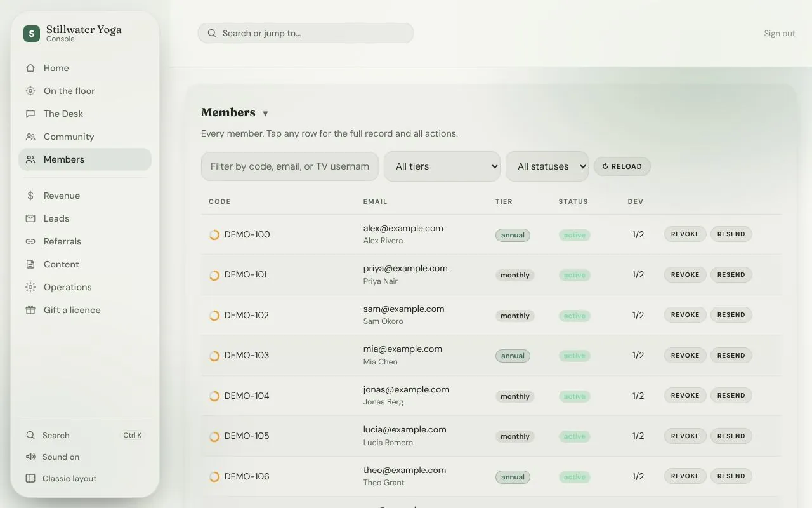The height and width of the screenshot is (508, 812).
Task: Open the sam@example.com member email
Action: tap(404, 309)
